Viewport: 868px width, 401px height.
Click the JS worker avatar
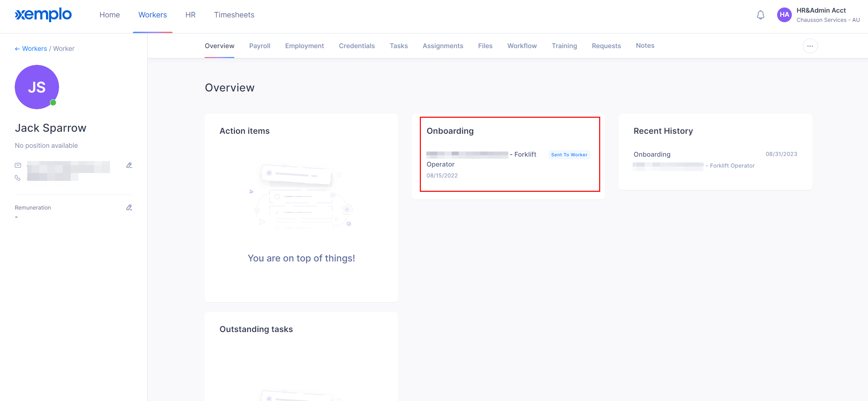click(x=37, y=87)
